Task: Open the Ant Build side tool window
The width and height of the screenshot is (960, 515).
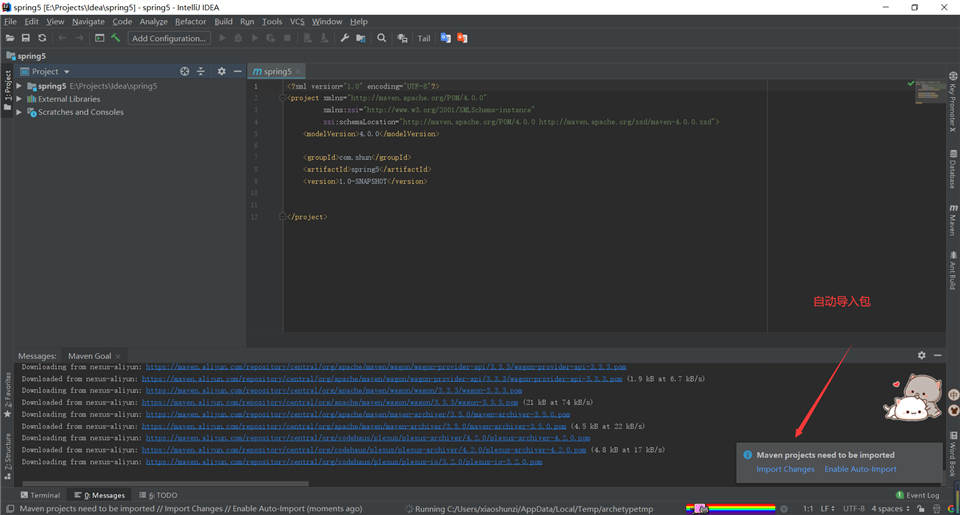Action: click(x=953, y=270)
